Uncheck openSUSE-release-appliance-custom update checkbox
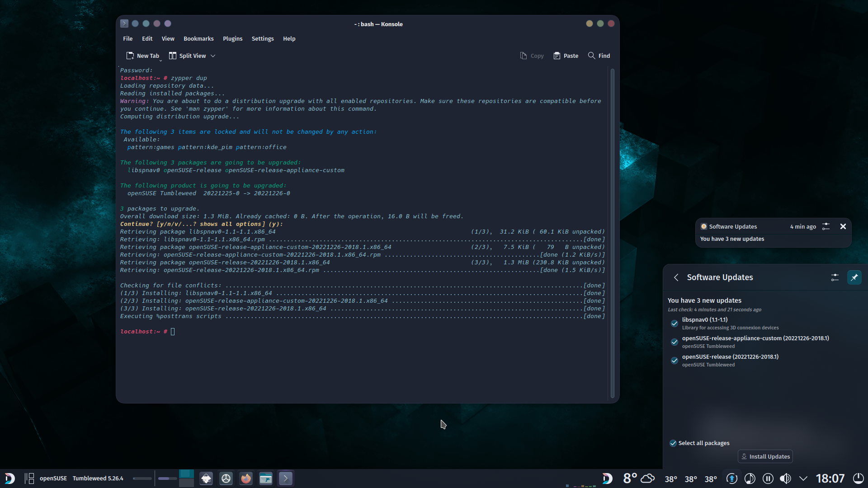Screen dimensions: 868x488 point(674,342)
